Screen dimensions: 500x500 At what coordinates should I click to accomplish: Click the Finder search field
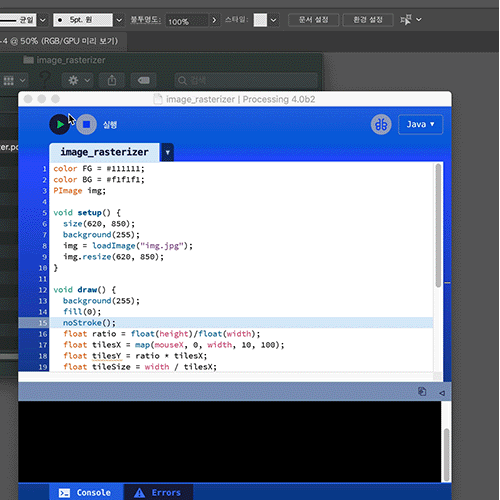tap(246, 80)
